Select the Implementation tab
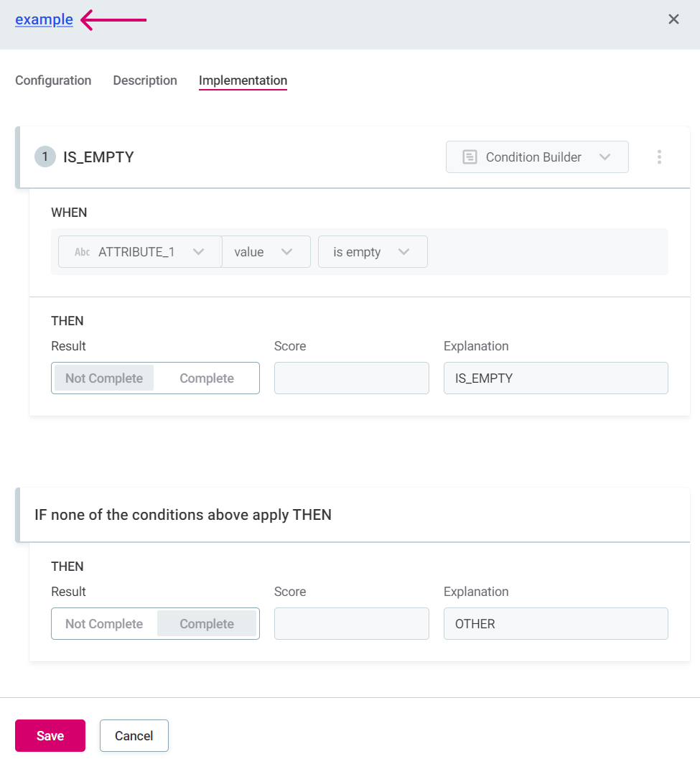 coord(243,80)
